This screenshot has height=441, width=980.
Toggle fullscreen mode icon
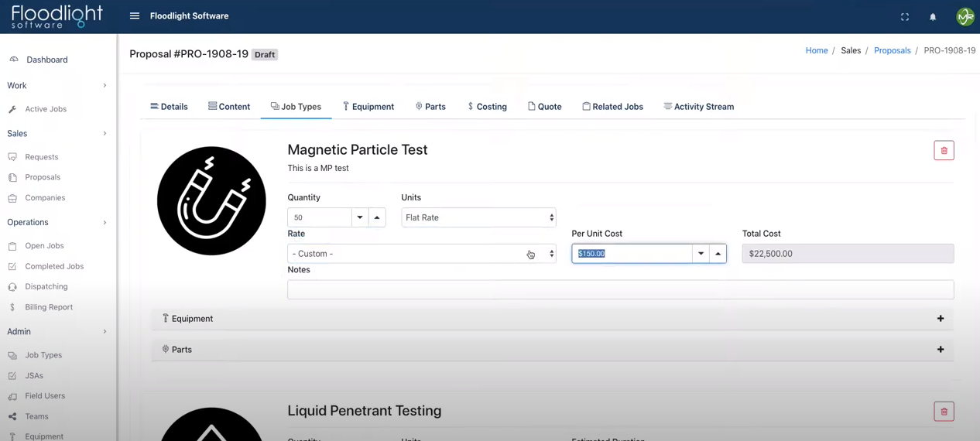tap(904, 17)
